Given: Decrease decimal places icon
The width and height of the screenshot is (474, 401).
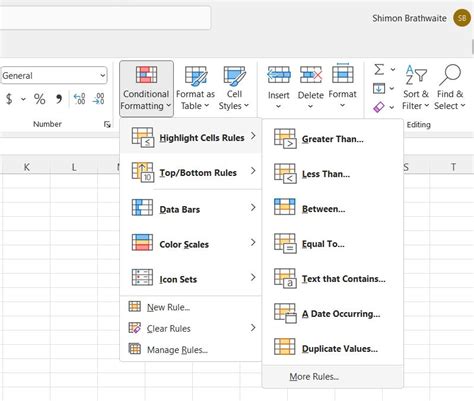Looking at the screenshot, I should coord(99,99).
